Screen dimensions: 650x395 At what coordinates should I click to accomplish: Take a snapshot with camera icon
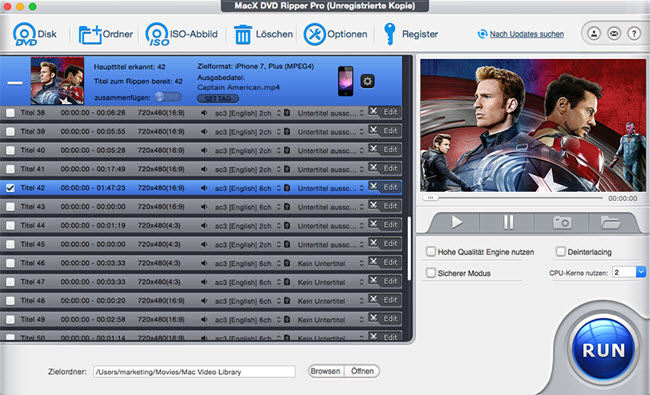click(x=562, y=223)
